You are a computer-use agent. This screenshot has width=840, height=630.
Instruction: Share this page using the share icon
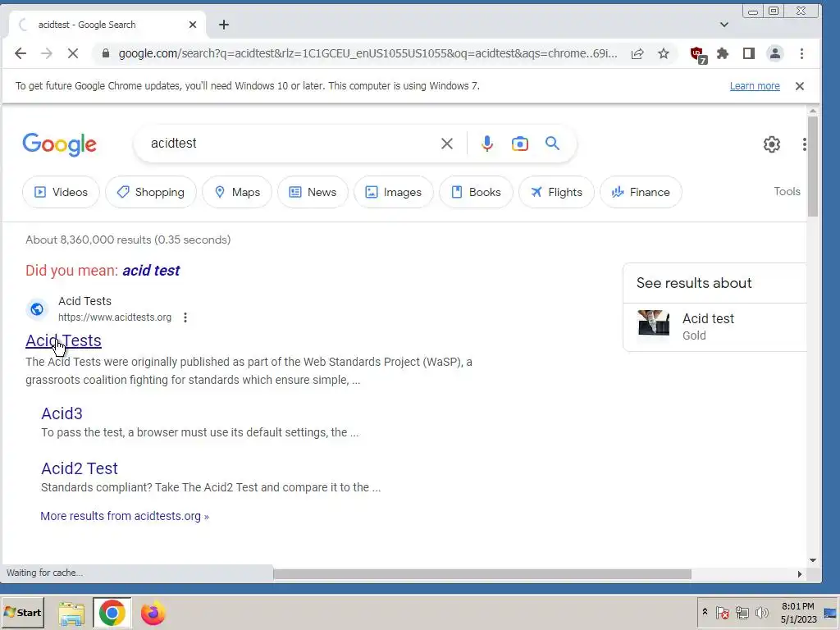(x=637, y=53)
